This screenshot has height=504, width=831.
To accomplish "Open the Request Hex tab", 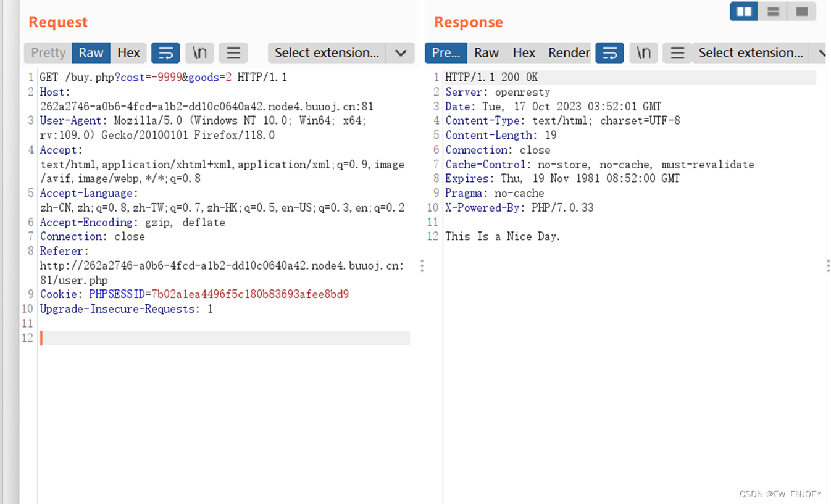I will [128, 52].
